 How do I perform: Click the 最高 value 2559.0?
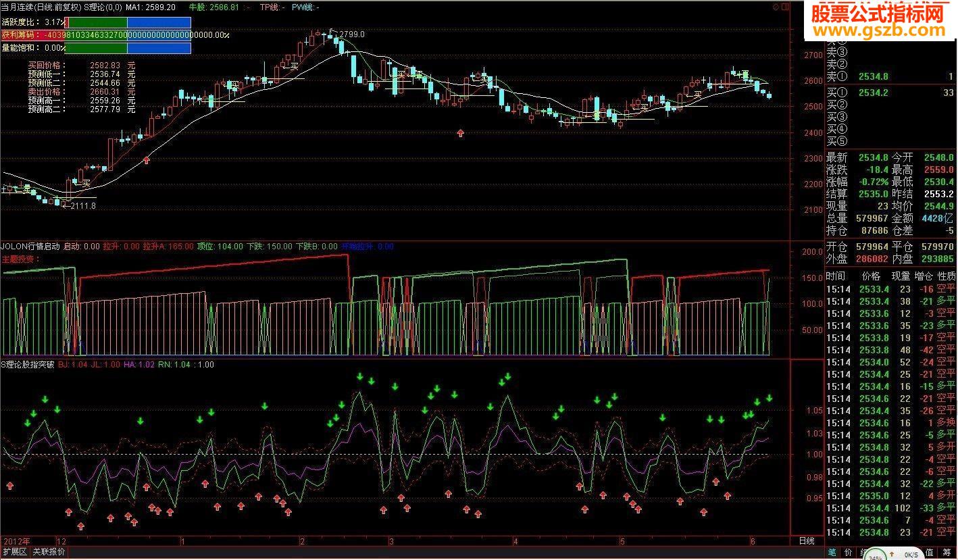coord(940,170)
